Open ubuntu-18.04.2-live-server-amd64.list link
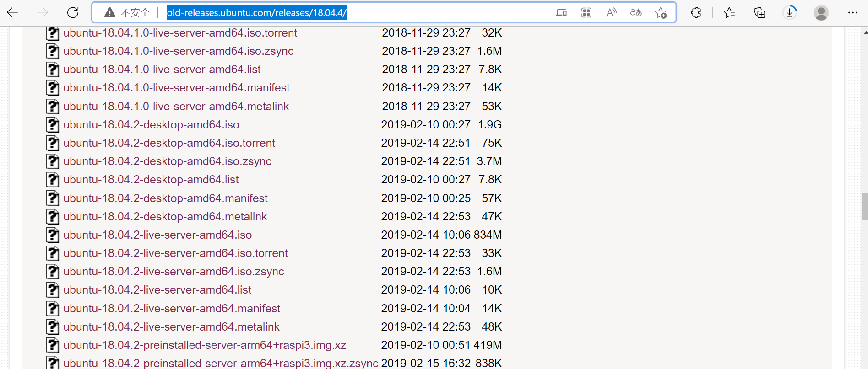The image size is (868, 369). (157, 290)
